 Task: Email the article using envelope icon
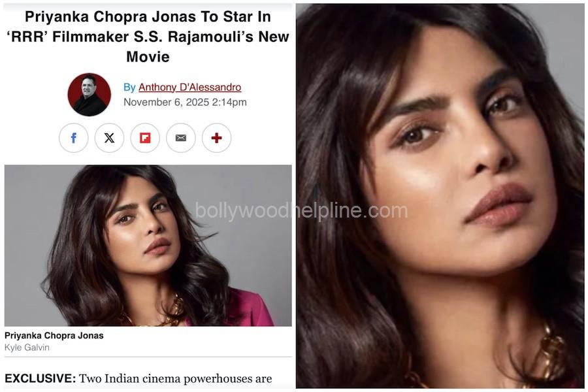tap(181, 138)
